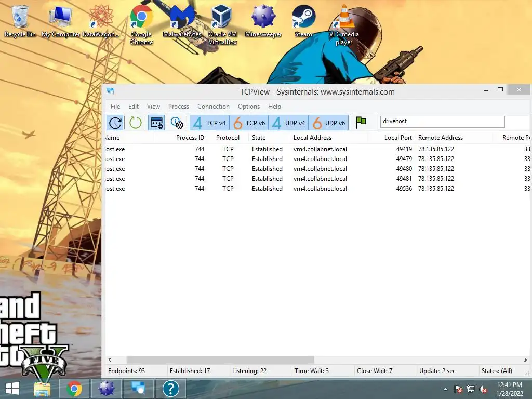The width and height of the screenshot is (532, 399).
Task: Open the Help menu
Action: click(274, 106)
